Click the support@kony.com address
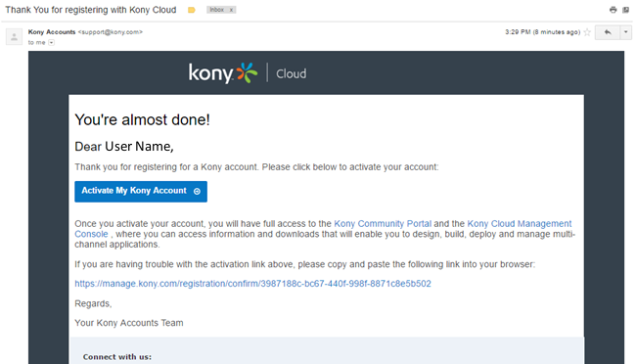The height and width of the screenshot is (364, 636). point(110,32)
